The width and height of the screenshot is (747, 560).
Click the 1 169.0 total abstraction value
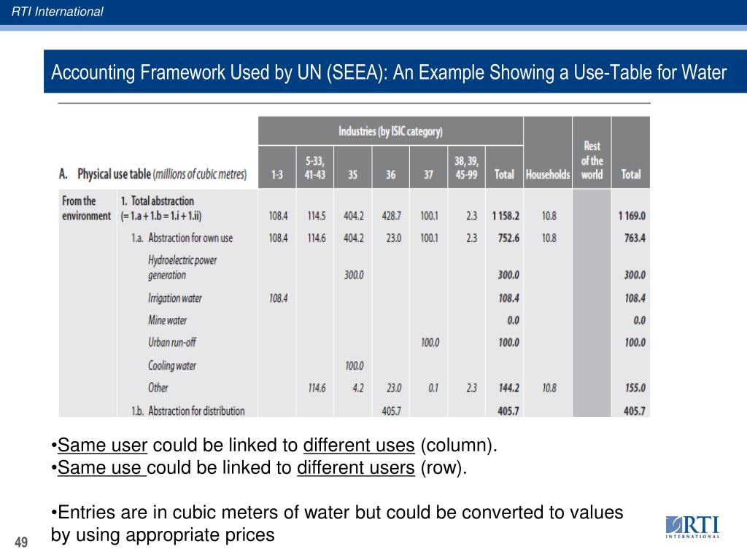[x=632, y=216]
